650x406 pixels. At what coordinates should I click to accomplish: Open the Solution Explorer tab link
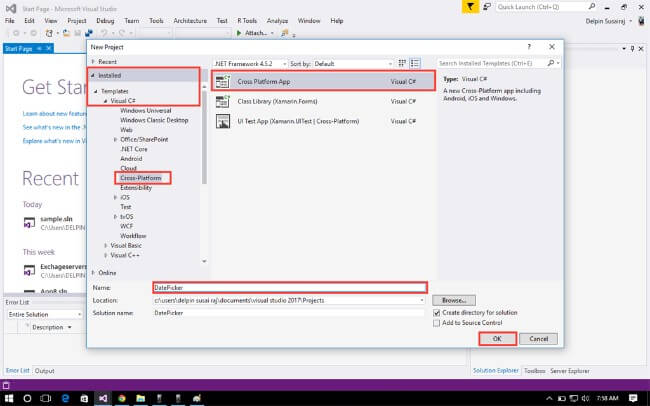click(x=496, y=370)
